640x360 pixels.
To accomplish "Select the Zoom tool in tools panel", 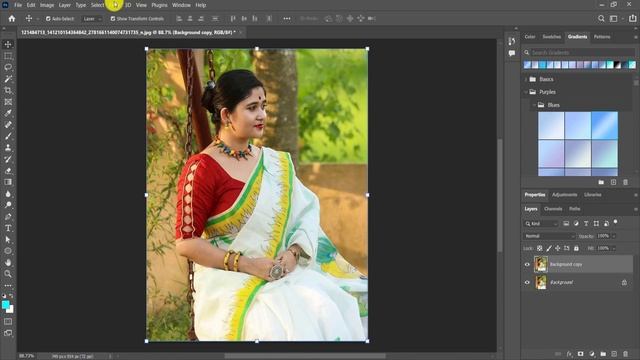I will point(8,274).
